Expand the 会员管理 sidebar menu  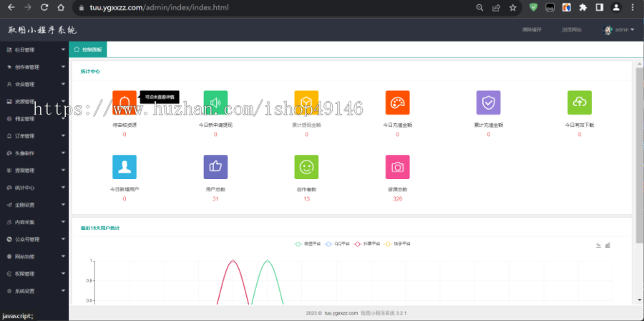(x=34, y=85)
